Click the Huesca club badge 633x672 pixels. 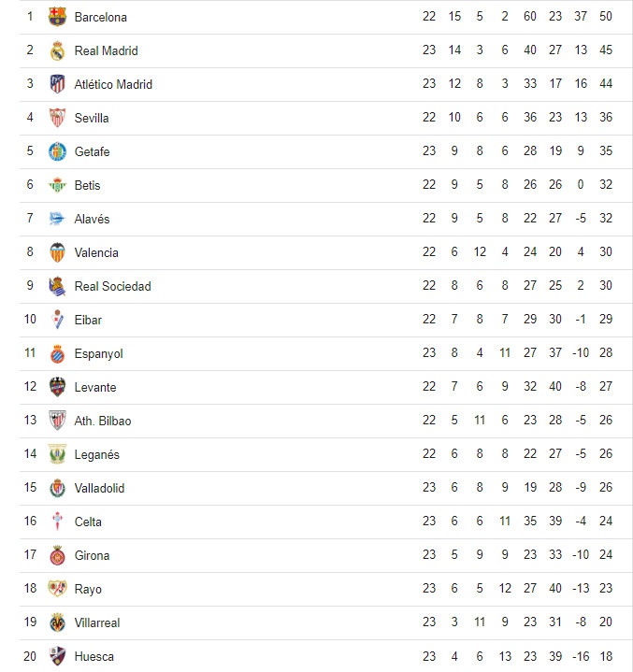coord(58,656)
